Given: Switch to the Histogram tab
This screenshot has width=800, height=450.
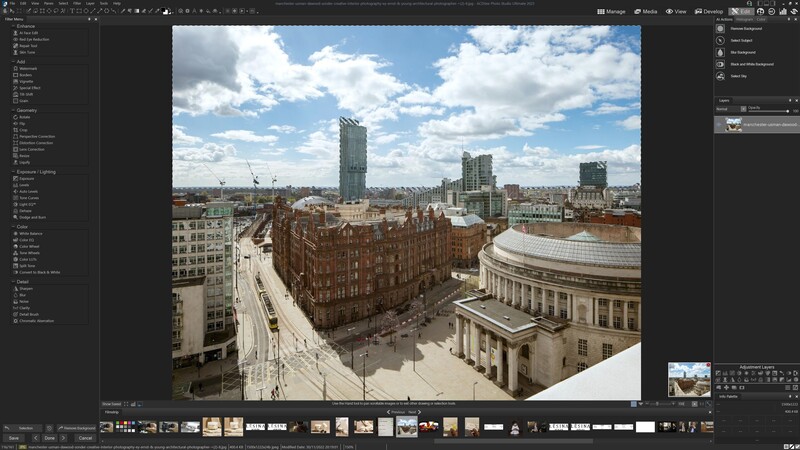Looking at the screenshot, I should (744, 19).
